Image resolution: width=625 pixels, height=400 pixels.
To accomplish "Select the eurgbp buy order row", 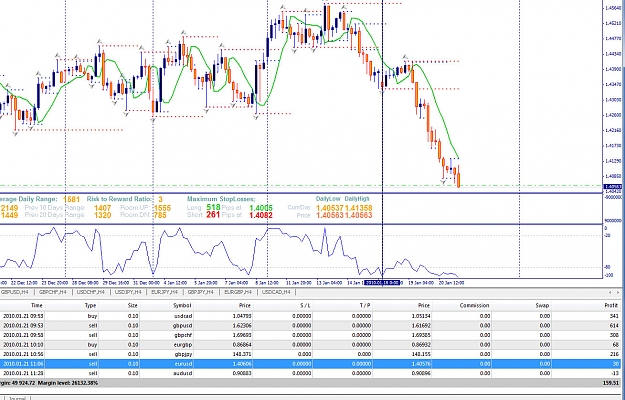I will coord(311,345).
